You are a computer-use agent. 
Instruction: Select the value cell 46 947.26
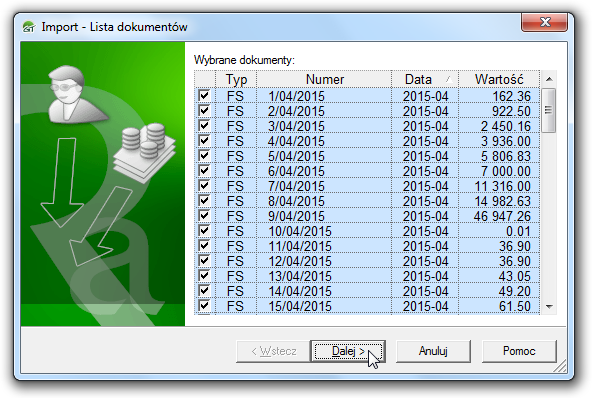(x=499, y=216)
